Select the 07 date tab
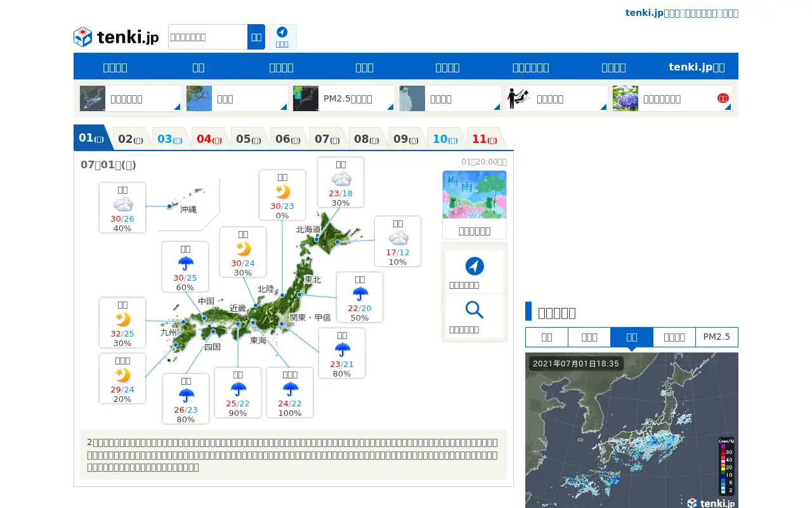Viewport: 812px width, 508px height. click(x=327, y=138)
